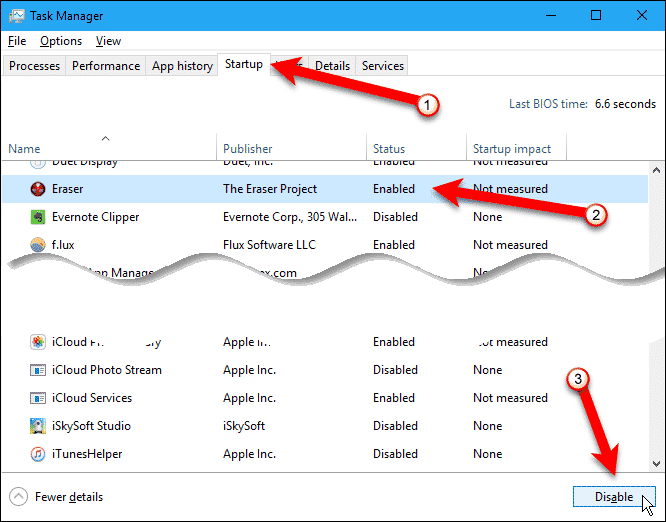
Task: Click the f.lux app icon
Action: coord(38,245)
